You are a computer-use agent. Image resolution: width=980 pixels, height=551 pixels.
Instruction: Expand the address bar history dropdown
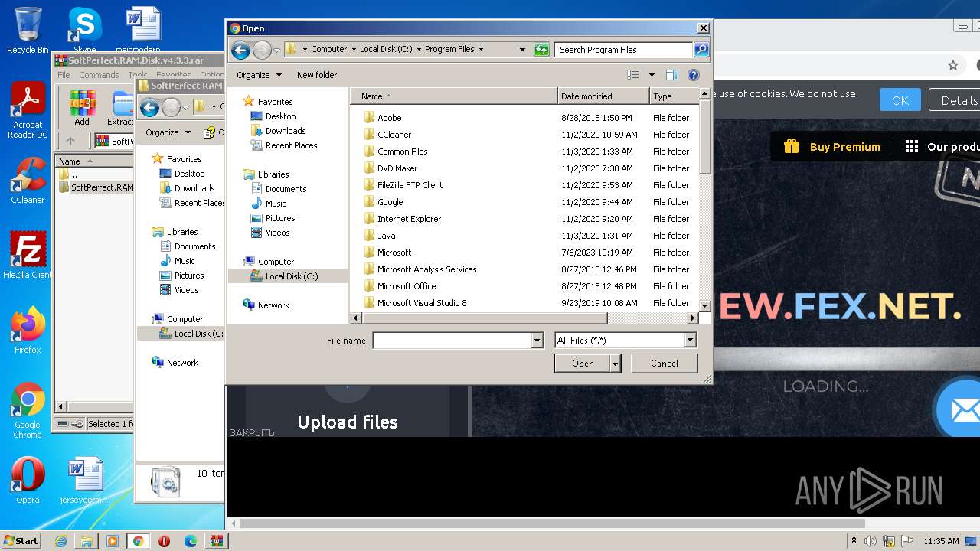[522, 50]
